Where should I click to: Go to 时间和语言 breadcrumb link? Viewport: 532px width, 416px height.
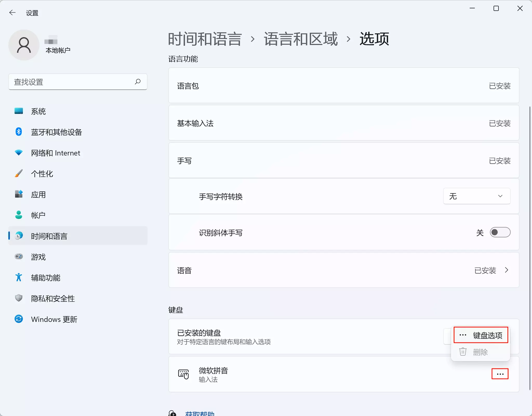205,39
